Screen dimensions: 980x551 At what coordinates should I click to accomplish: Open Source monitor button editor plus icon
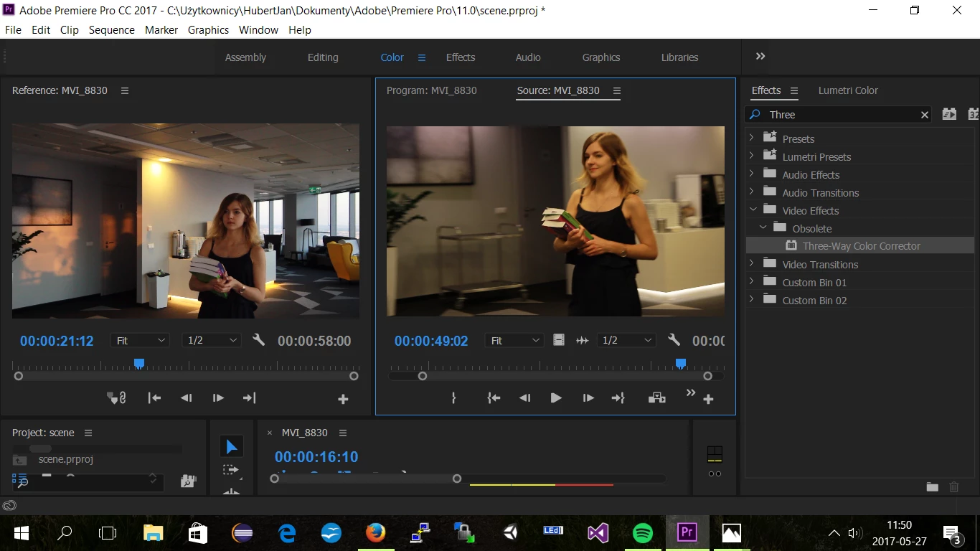tap(708, 399)
